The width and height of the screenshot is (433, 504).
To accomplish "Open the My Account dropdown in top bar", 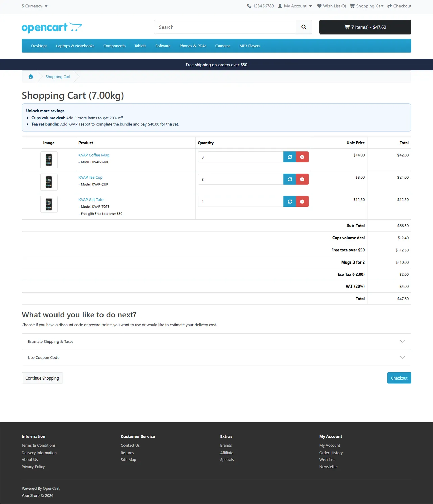I will point(295,6).
